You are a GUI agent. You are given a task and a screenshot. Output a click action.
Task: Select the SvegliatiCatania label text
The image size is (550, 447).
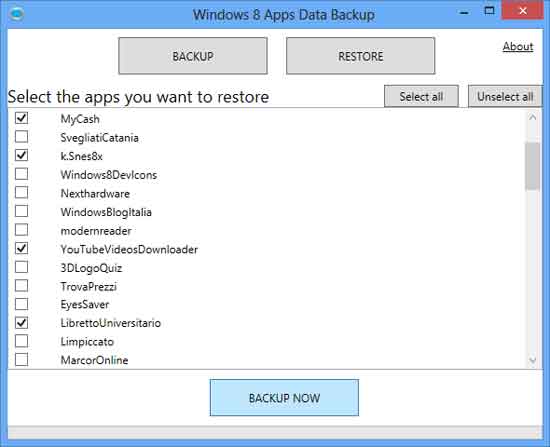point(100,138)
